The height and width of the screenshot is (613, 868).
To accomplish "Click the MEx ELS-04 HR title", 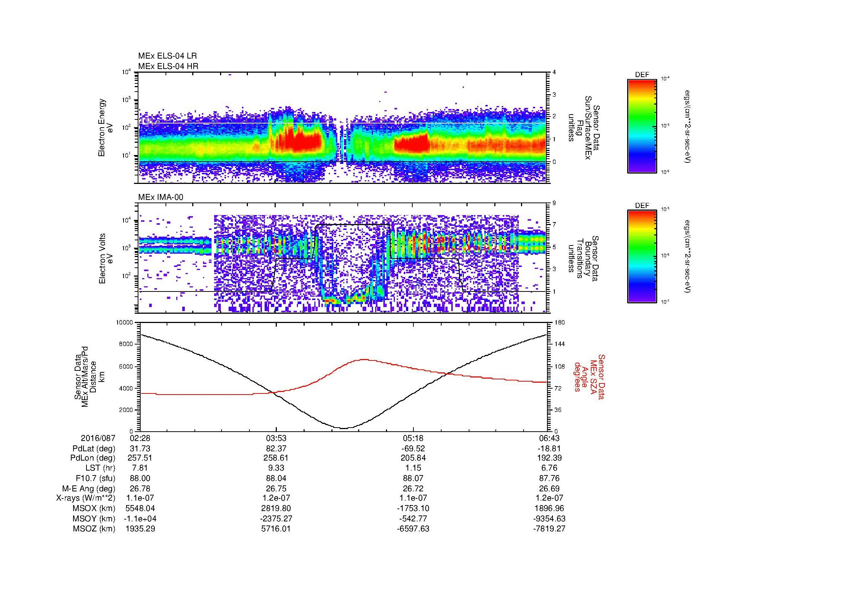I will pyautogui.click(x=168, y=66).
